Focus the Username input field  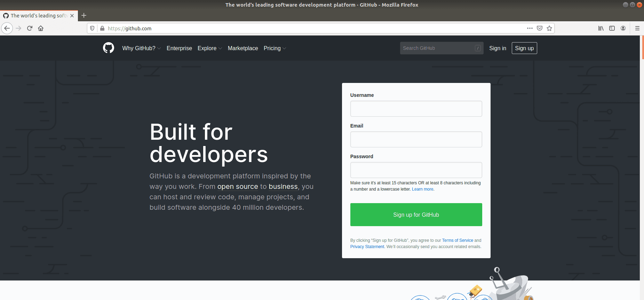416,109
